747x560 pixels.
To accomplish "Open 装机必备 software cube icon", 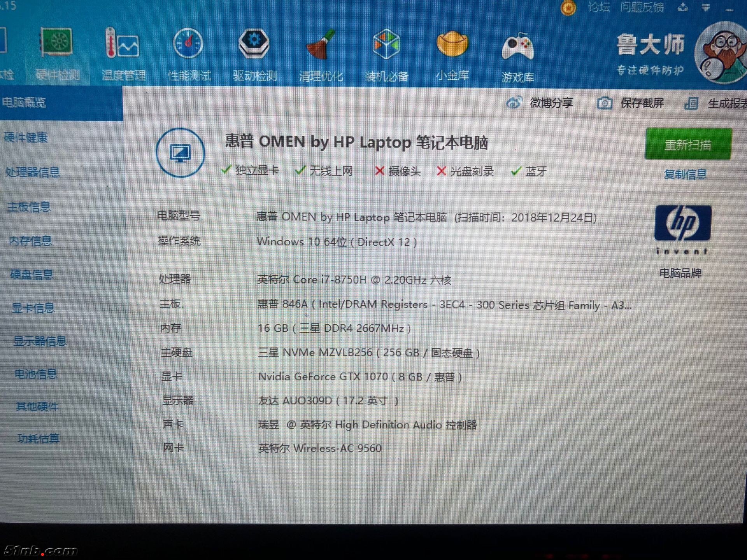I will (386, 45).
